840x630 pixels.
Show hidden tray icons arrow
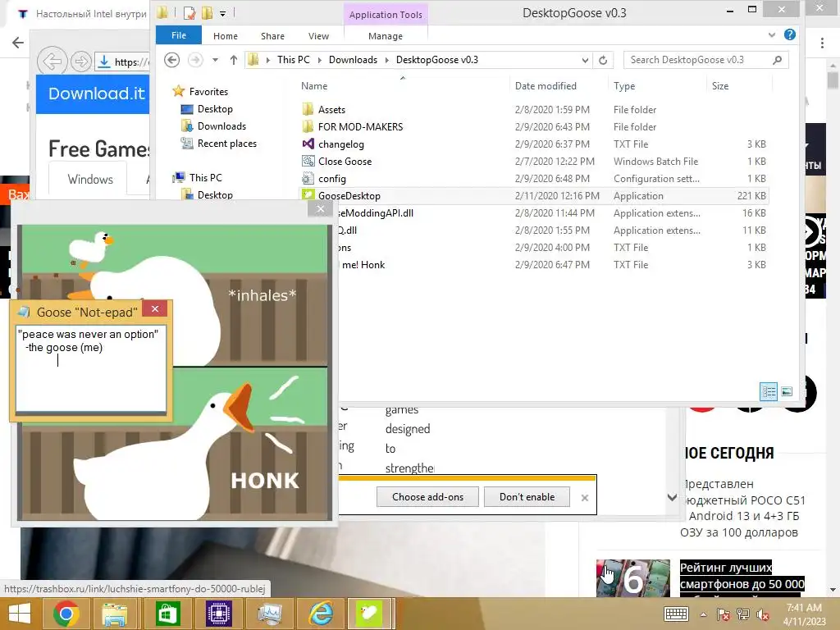tap(703, 614)
